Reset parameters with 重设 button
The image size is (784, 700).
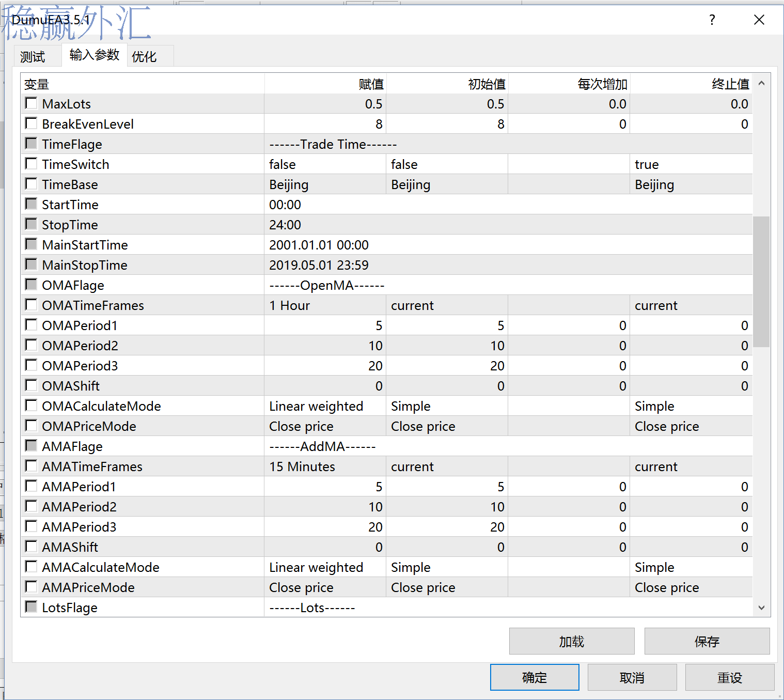click(x=730, y=677)
